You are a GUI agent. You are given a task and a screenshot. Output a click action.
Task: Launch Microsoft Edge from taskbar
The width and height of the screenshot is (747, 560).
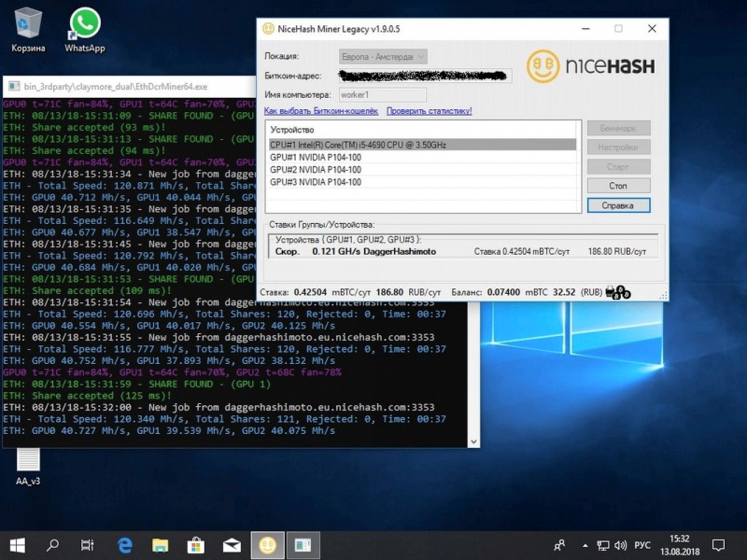coord(125,545)
